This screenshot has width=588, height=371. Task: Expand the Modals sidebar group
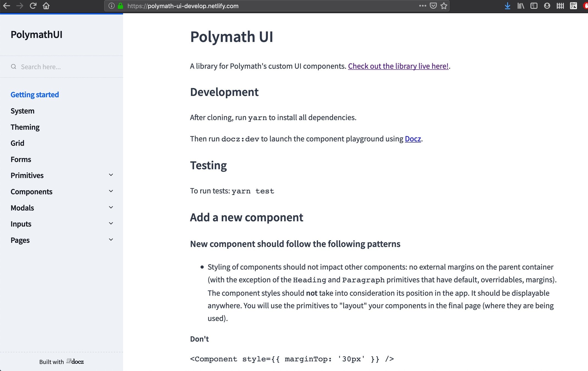point(111,207)
